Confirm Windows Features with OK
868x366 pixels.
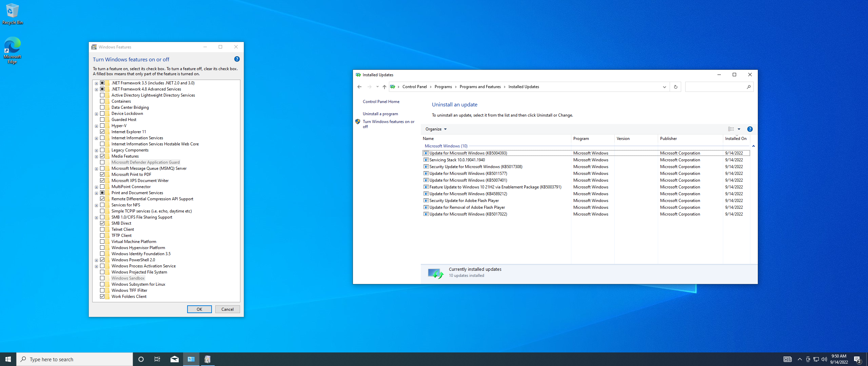pos(199,309)
